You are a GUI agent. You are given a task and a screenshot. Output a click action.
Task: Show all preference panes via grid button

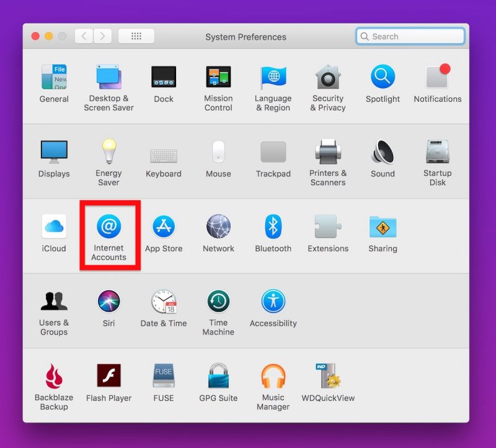[x=136, y=35]
